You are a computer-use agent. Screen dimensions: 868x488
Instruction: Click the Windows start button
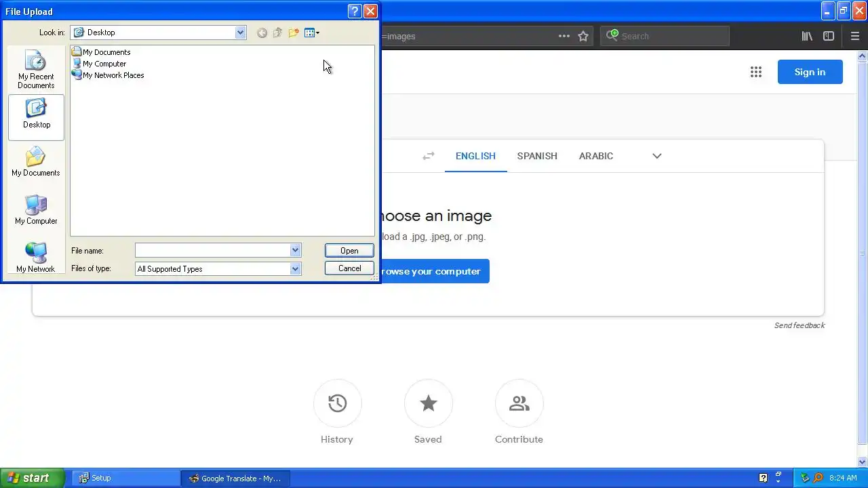click(x=33, y=478)
